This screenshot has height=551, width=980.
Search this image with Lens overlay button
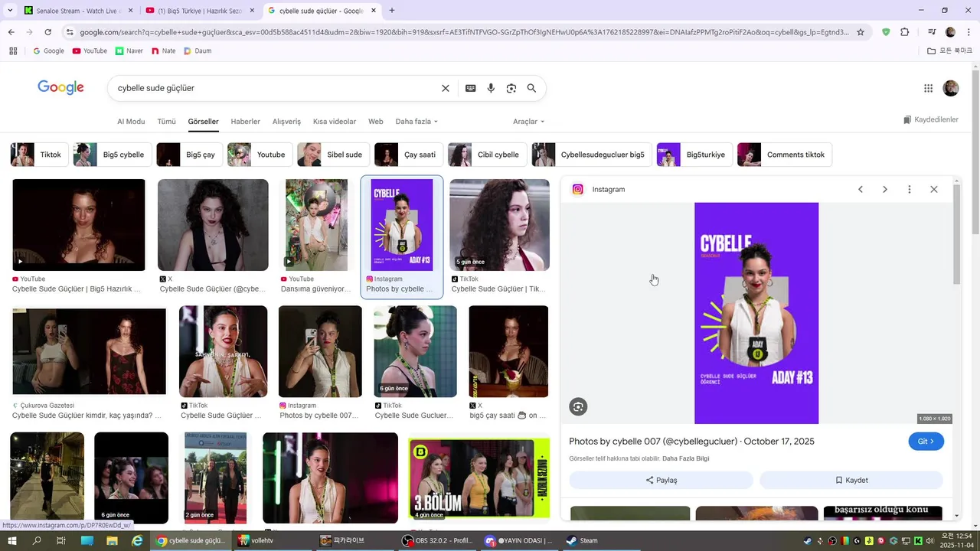pos(578,407)
